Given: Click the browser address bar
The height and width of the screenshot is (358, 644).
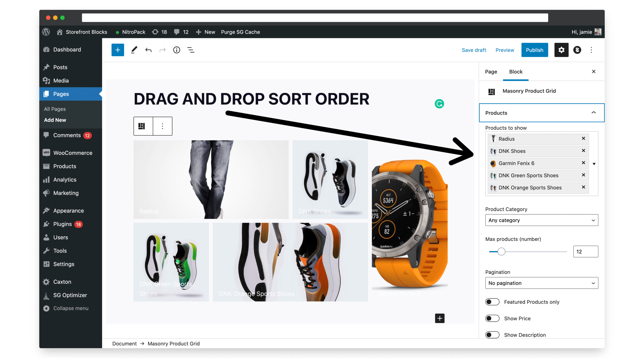Looking at the screenshot, I should (x=315, y=18).
